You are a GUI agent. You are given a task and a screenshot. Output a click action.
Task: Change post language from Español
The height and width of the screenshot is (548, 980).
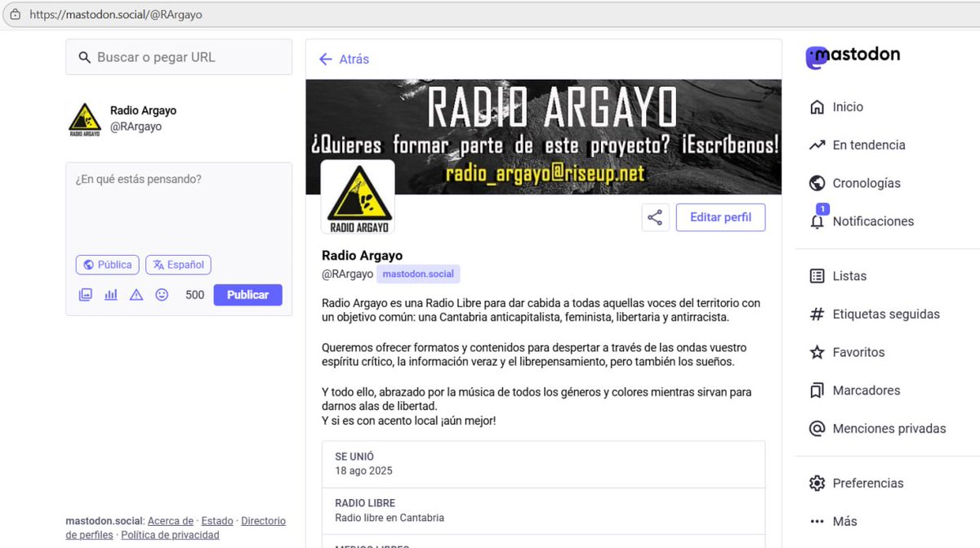178,264
